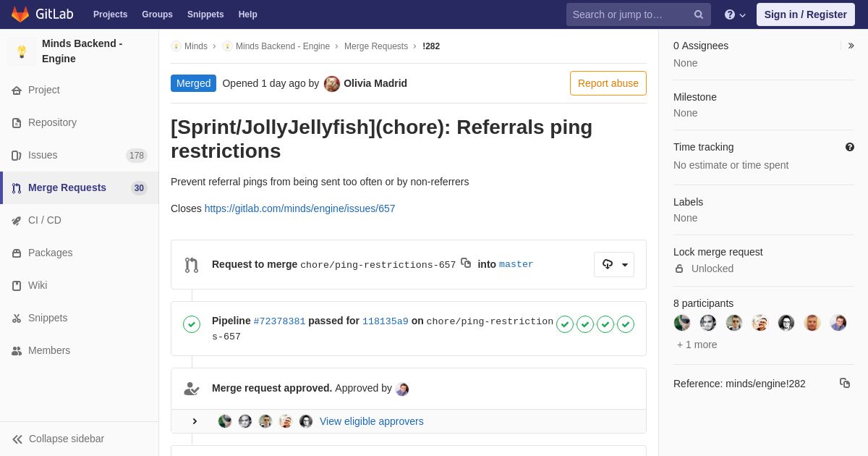Open the GitLab logo home
Screen dimensions: 868x456
tap(42, 14)
